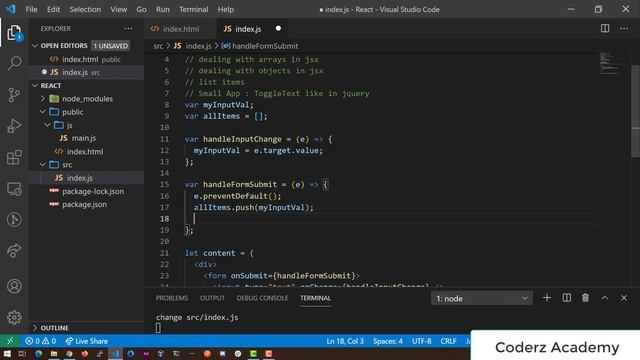Select index.html in Open Editors list

tap(87, 59)
